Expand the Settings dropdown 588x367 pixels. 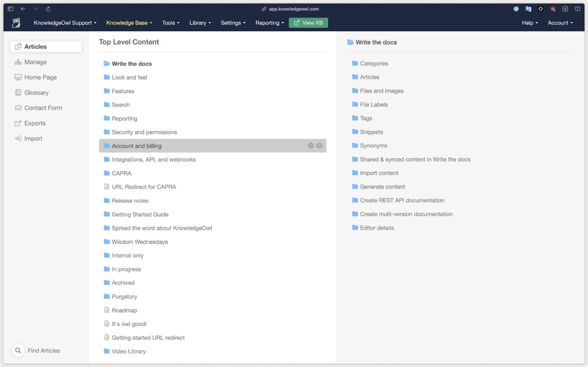(233, 23)
